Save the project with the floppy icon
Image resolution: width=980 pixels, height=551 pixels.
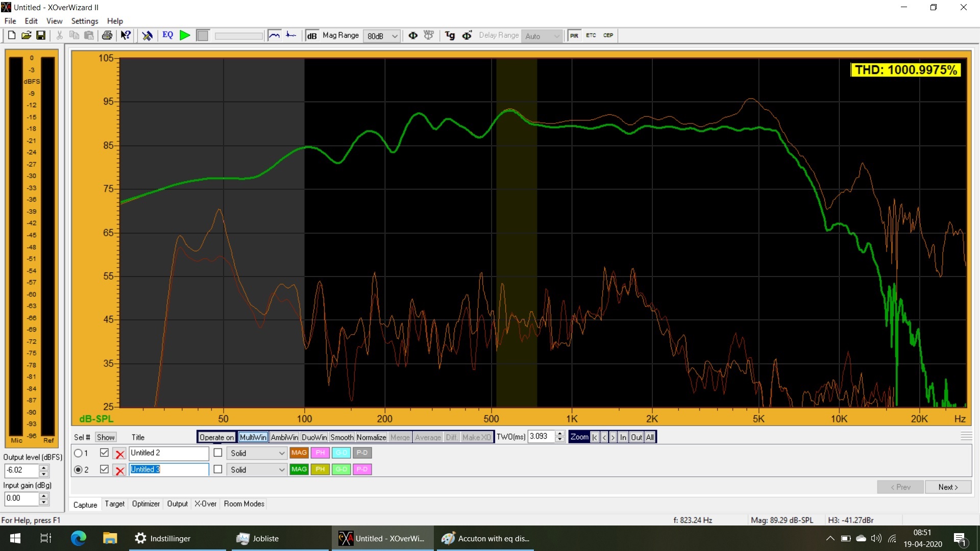[41, 35]
